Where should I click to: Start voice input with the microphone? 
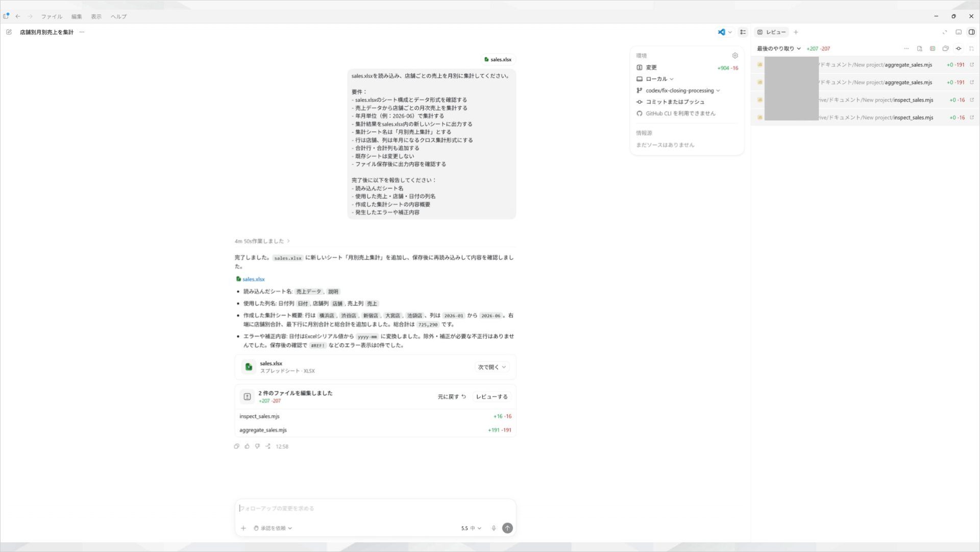494,529
